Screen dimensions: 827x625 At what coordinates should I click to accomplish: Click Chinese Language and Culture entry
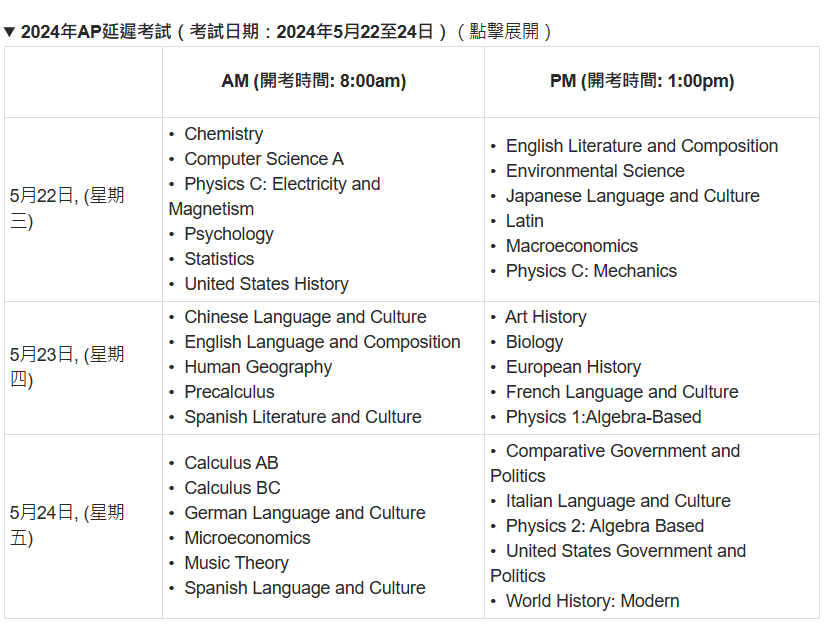pos(305,317)
